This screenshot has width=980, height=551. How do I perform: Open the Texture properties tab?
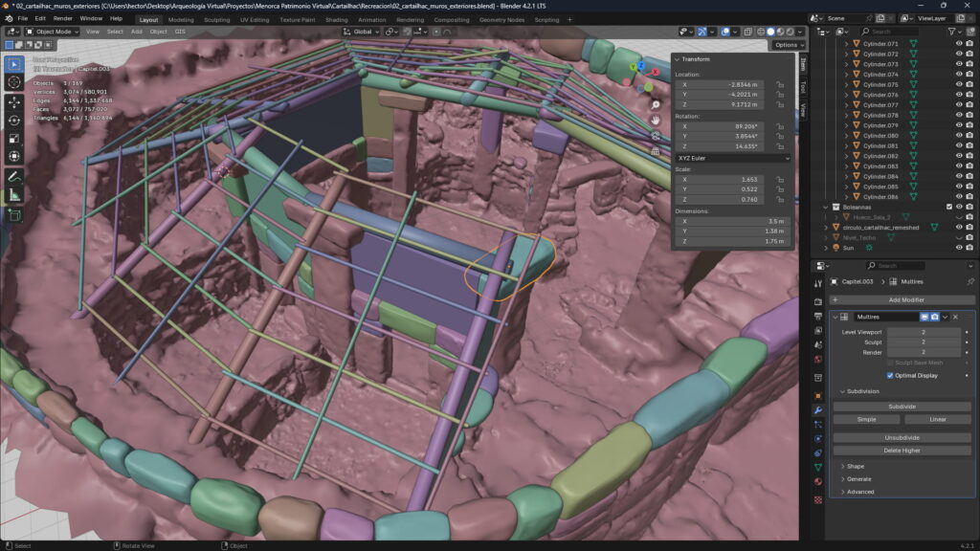(818, 499)
